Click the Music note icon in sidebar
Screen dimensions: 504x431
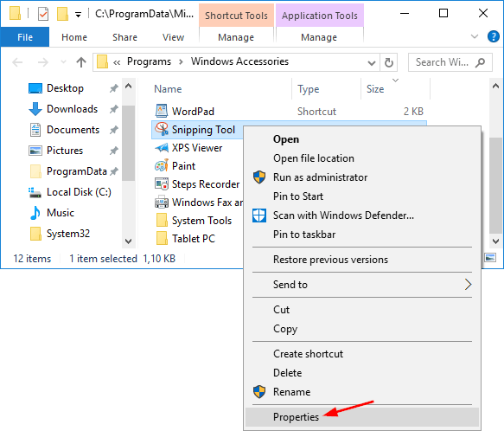pos(35,213)
